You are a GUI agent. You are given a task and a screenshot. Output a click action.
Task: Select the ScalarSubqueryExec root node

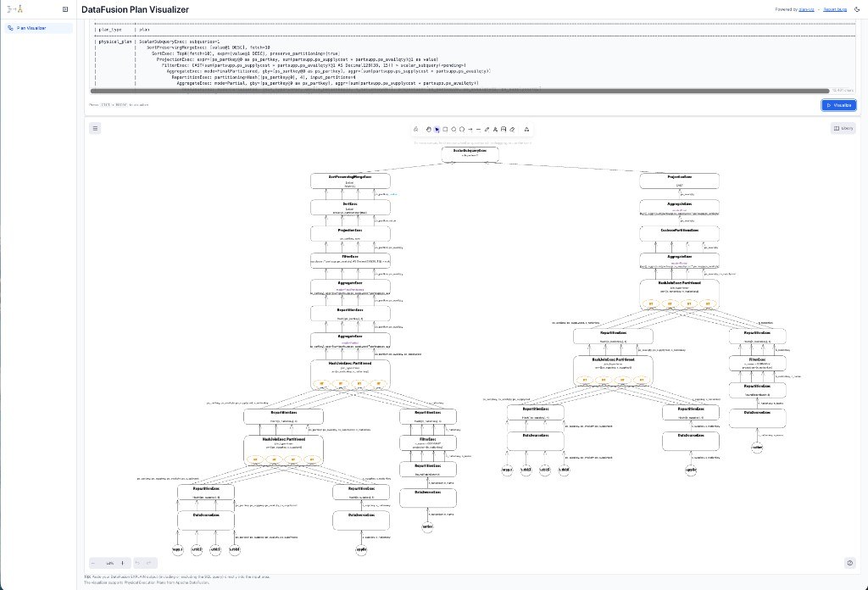pos(470,154)
